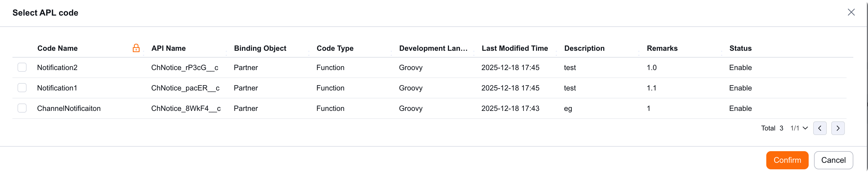Check the Notification2 row checkbox
The height and width of the screenshot is (173, 868).
point(22,67)
